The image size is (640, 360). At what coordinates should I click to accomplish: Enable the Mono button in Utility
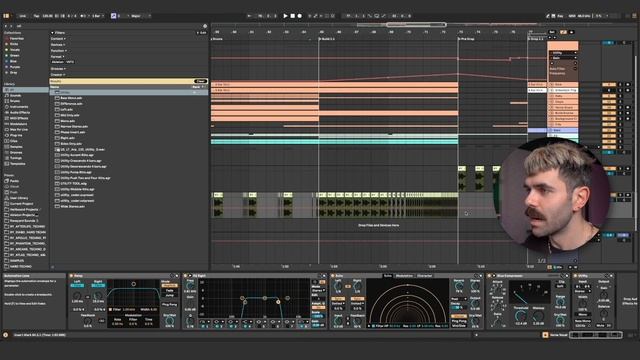(x=582, y=315)
